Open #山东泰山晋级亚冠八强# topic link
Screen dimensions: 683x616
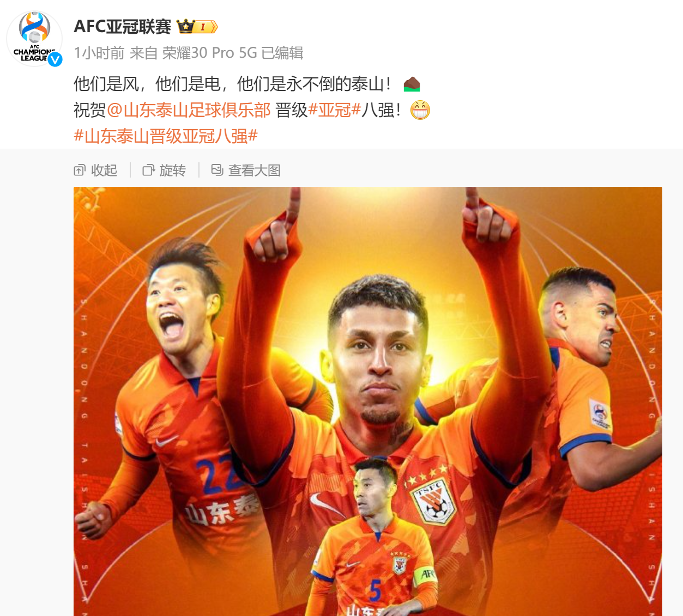pos(166,136)
